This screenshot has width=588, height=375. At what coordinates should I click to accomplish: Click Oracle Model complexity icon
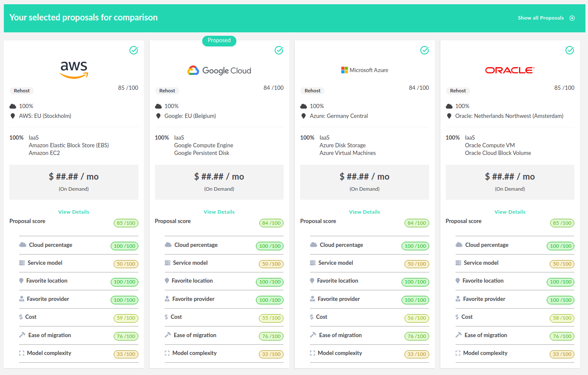point(458,353)
